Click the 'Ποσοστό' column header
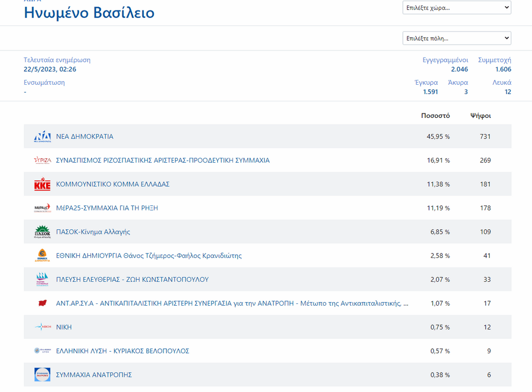 point(436,116)
